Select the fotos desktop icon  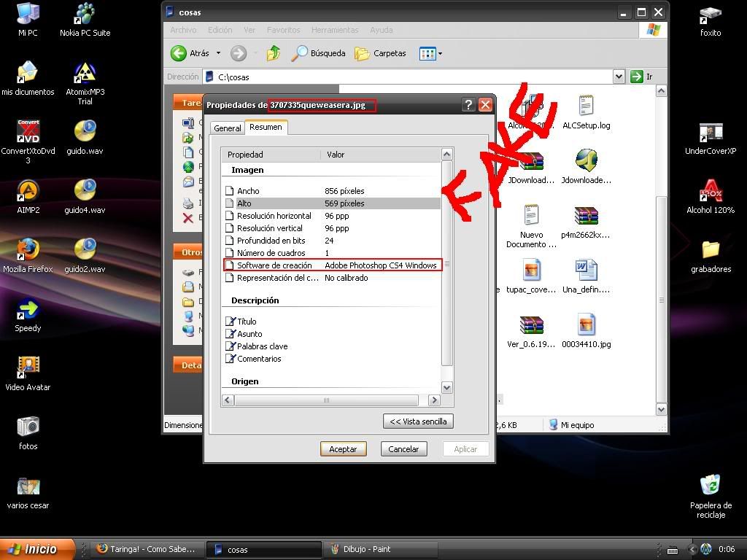[28, 432]
